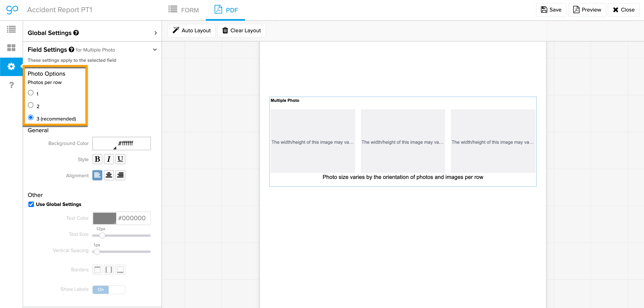The height and width of the screenshot is (308, 644).
Task: Toggle Bold text style
Action: pos(97,159)
